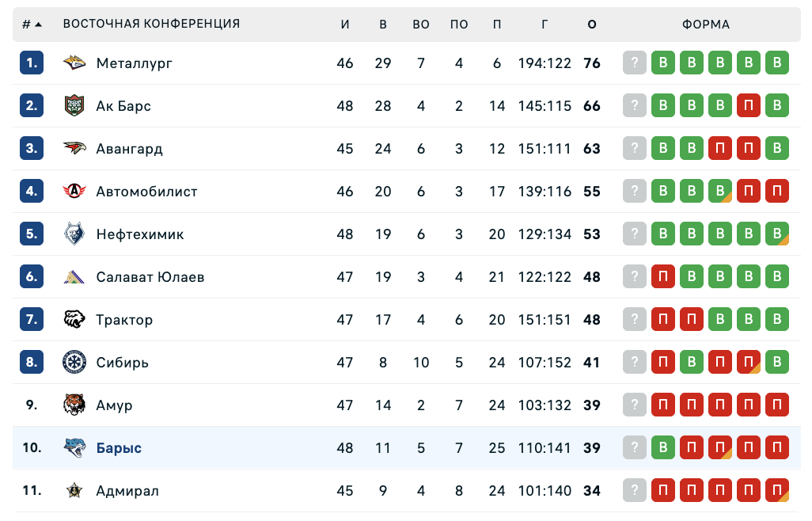Sort by the ВО overtime wins header
The image size is (812, 521).
click(421, 25)
